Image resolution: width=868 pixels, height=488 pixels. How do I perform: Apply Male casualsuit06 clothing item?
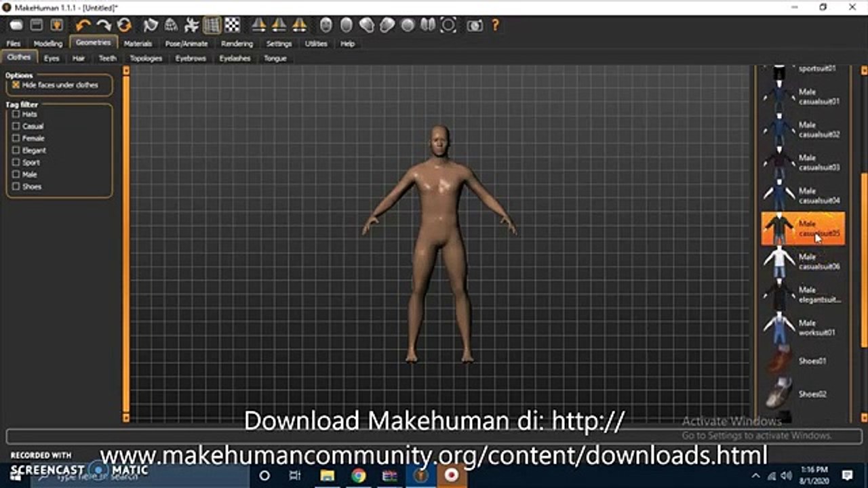point(803,261)
